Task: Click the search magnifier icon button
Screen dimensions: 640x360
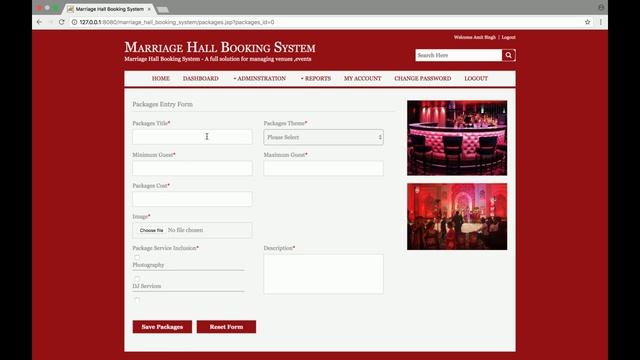Action: tap(509, 55)
